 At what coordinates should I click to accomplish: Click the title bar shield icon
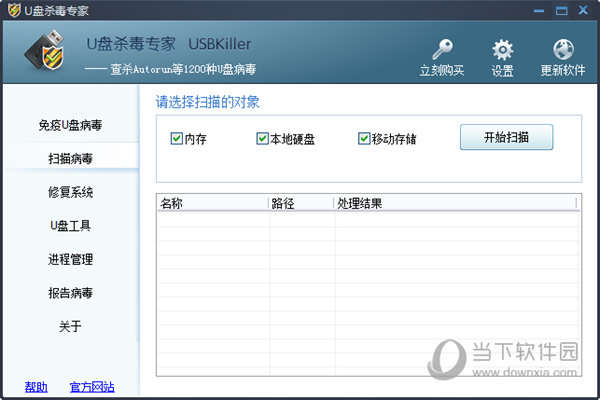click(14, 10)
